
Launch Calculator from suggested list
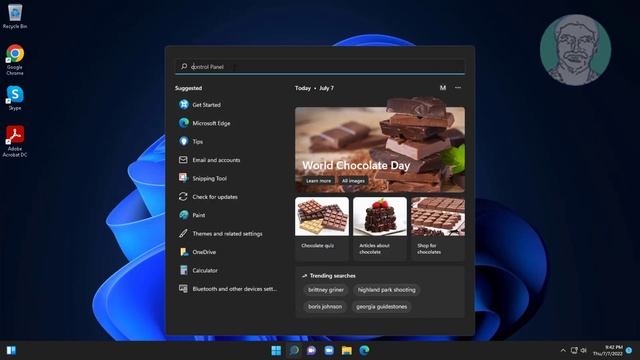(x=229, y=270)
